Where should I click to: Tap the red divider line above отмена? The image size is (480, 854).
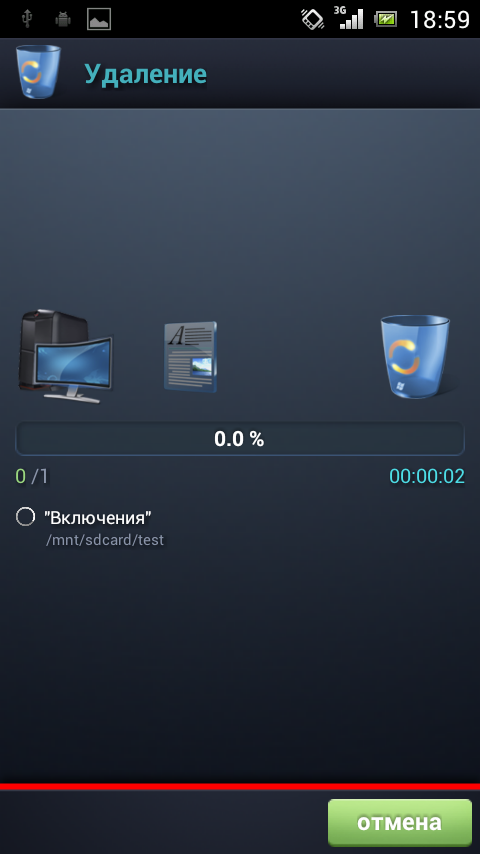pyautogui.click(x=240, y=786)
